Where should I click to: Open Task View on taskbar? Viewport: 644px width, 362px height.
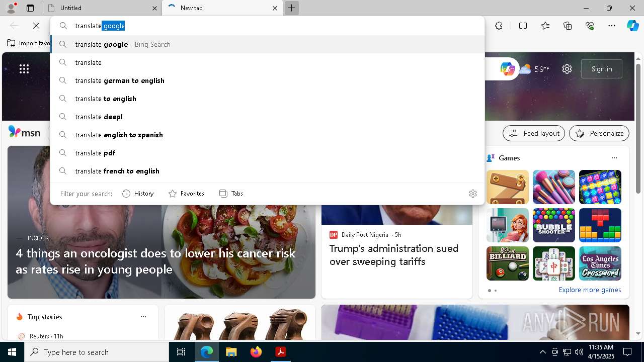coord(181,352)
